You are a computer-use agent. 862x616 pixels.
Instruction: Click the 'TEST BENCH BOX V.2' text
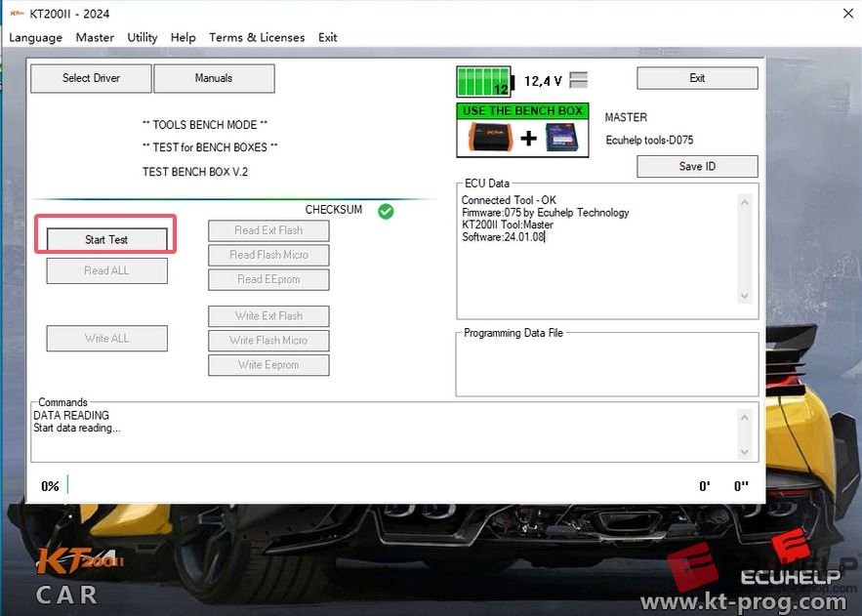tap(195, 172)
